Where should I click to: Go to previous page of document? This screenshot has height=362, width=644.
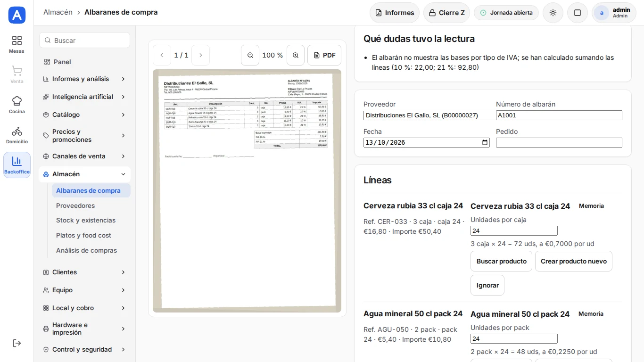click(x=162, y=55)
